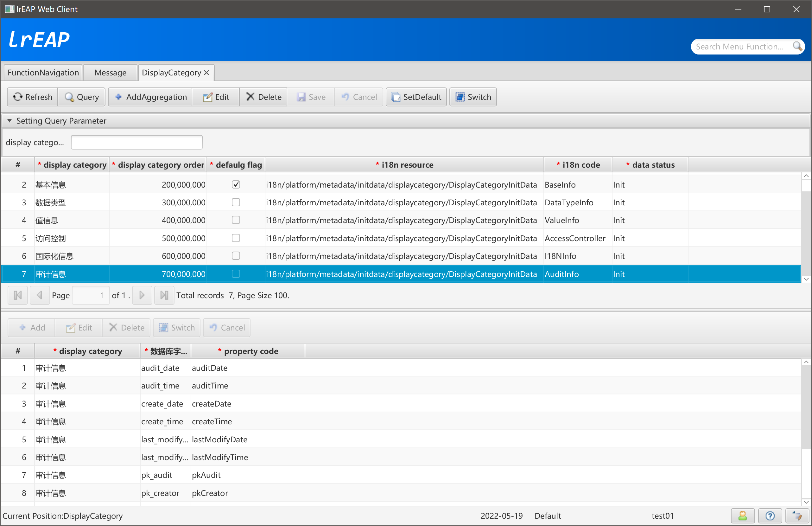Viewport: 812px width, 526px height.
Task: Select the row with code BaseInfo
Action: (x=401, y=185)
